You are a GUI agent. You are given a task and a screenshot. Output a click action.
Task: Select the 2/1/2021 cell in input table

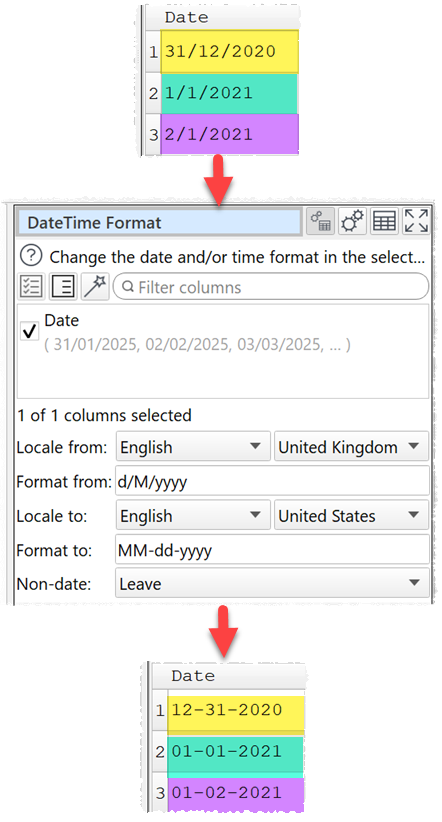coord(229,134)
